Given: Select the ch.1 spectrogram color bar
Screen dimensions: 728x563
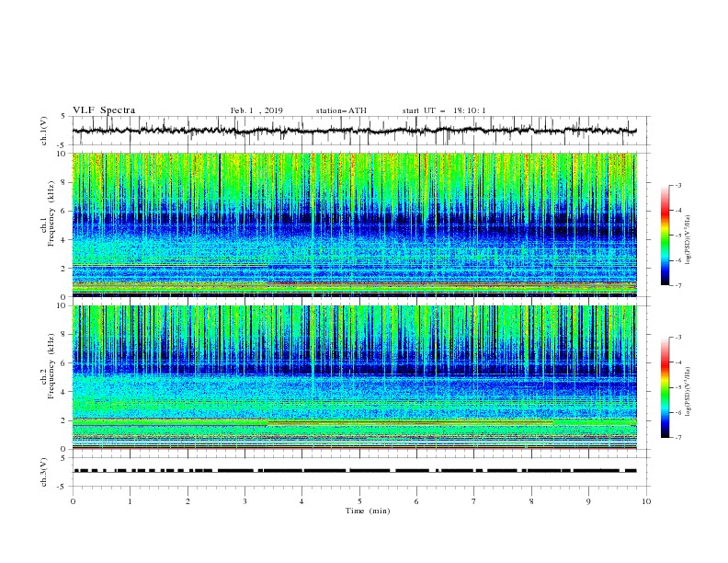Looking at the screenshot, I should coord(665,236).
